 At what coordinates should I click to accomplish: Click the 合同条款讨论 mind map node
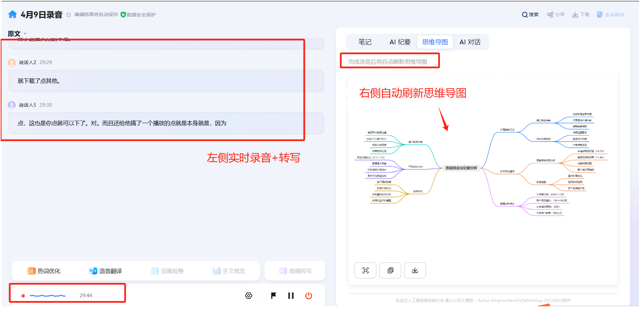point(507,129)
